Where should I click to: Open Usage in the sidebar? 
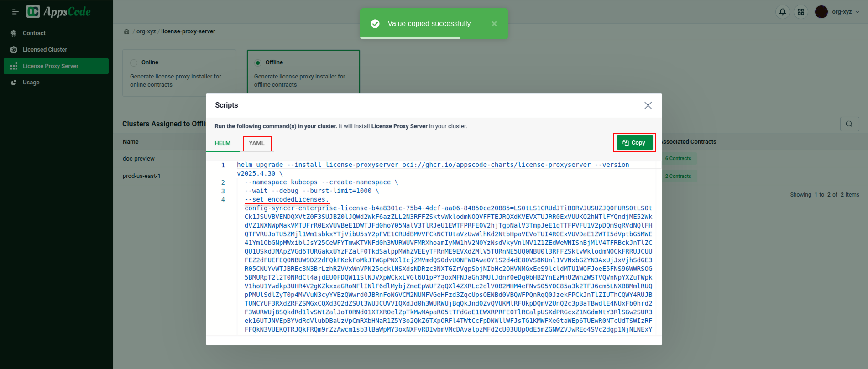tap(31, 83)
